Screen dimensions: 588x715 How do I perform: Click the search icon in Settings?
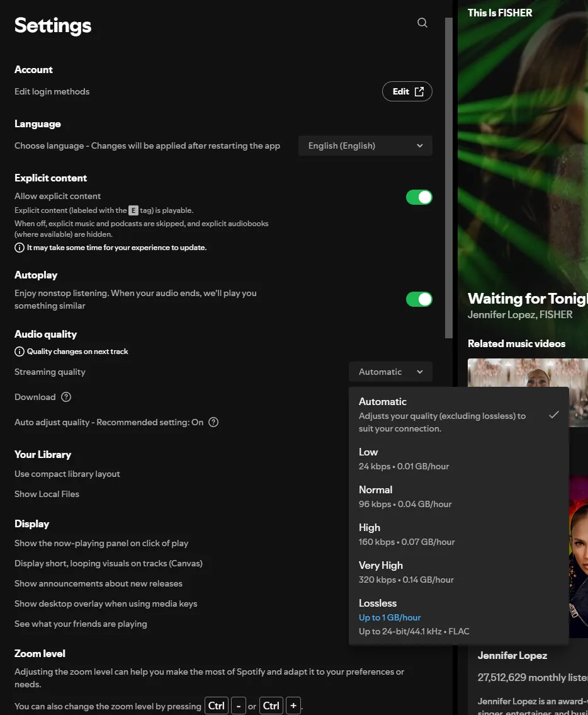point(422,23)
